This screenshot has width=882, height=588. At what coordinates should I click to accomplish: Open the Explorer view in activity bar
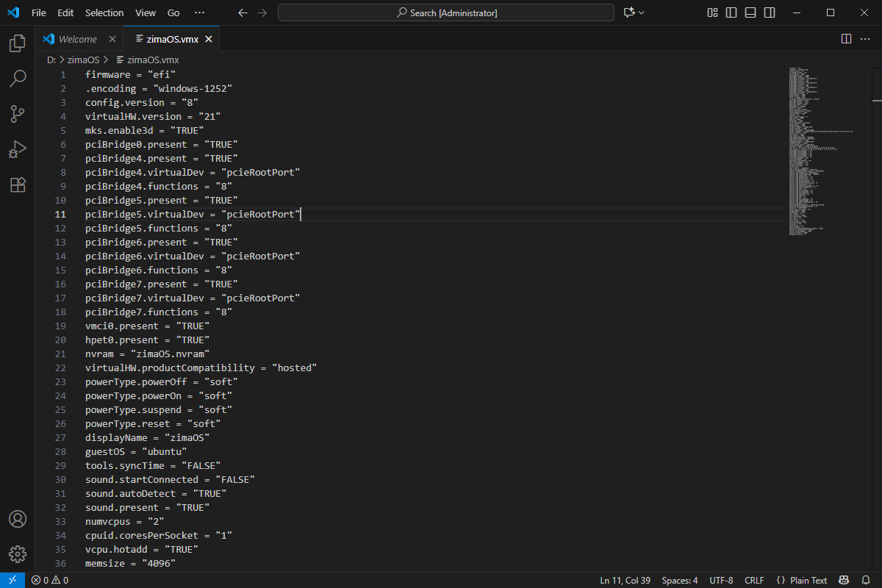[18, 44]
